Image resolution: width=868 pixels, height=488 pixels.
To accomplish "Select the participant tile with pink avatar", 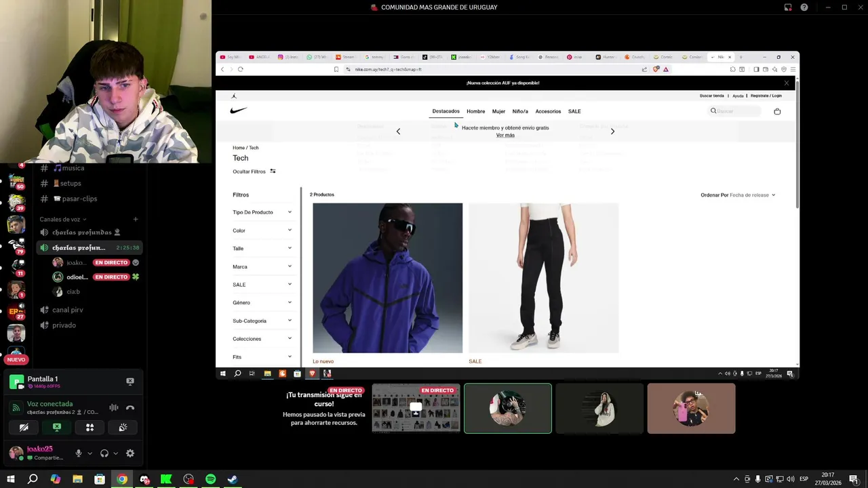I will pyautogui.click(x=691, y=408).
